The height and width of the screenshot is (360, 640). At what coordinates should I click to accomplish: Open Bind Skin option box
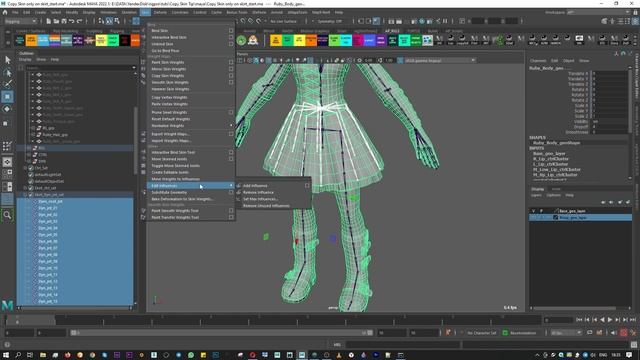[231, 31]
